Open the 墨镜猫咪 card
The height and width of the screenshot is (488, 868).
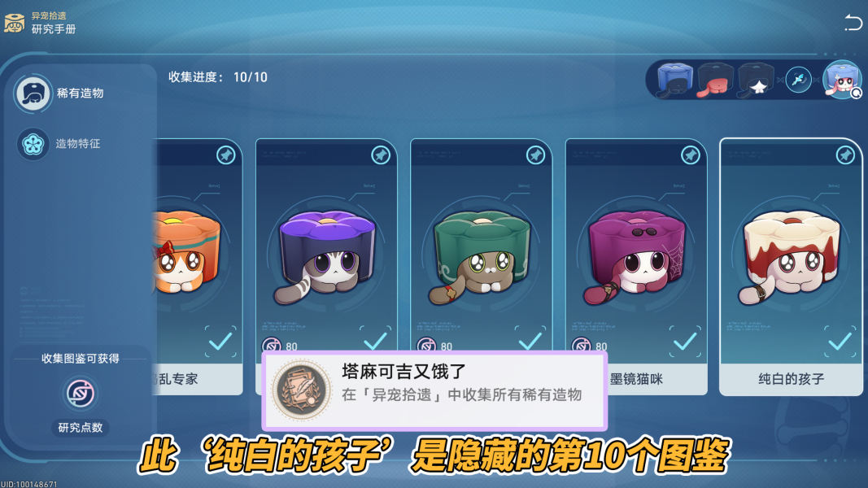tap(636, 267)
